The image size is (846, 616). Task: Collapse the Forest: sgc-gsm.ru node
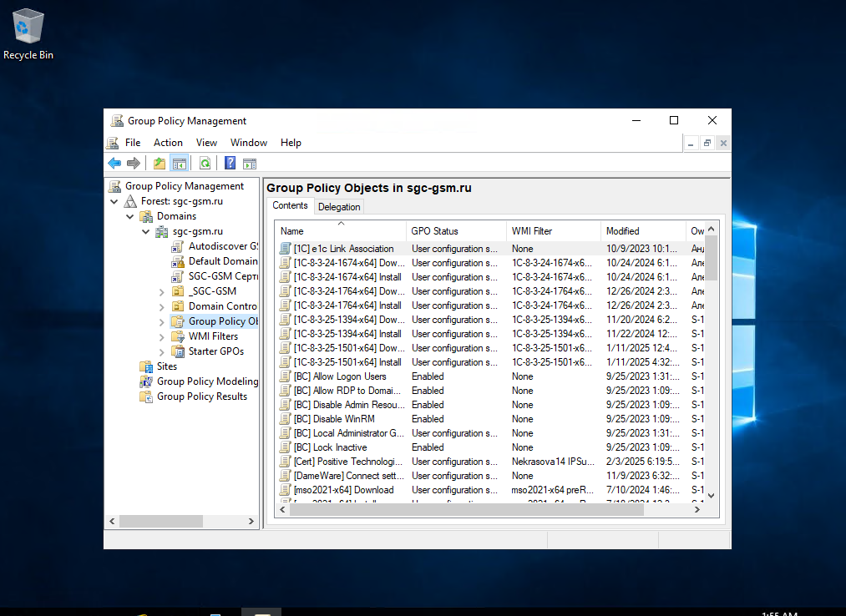(114, 201)
